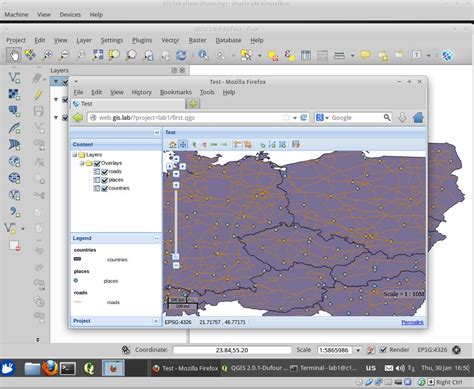Viewport: 474px width, 389px height.
Task: Click the QGIS Coordinate input field
Action: (x=232, y=350)
